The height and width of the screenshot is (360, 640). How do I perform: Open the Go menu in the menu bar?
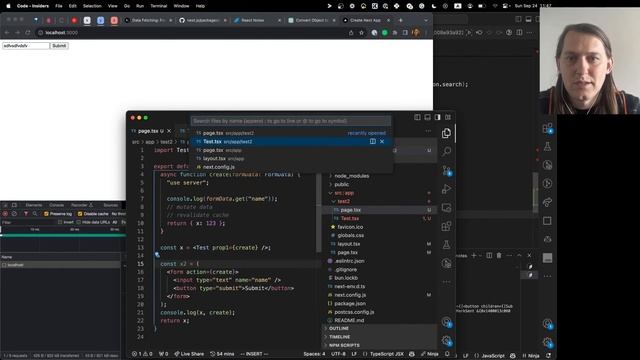[127, 6]
